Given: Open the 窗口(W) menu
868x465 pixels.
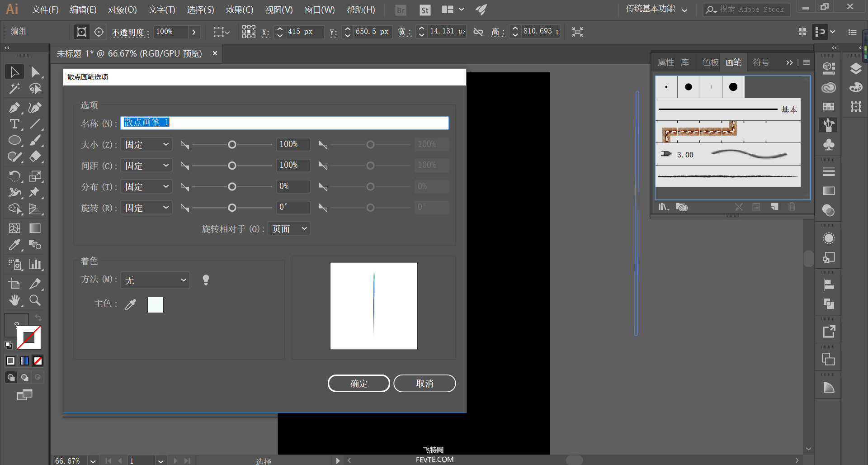Looking at the screenshot, I should (x=320, y=9).
